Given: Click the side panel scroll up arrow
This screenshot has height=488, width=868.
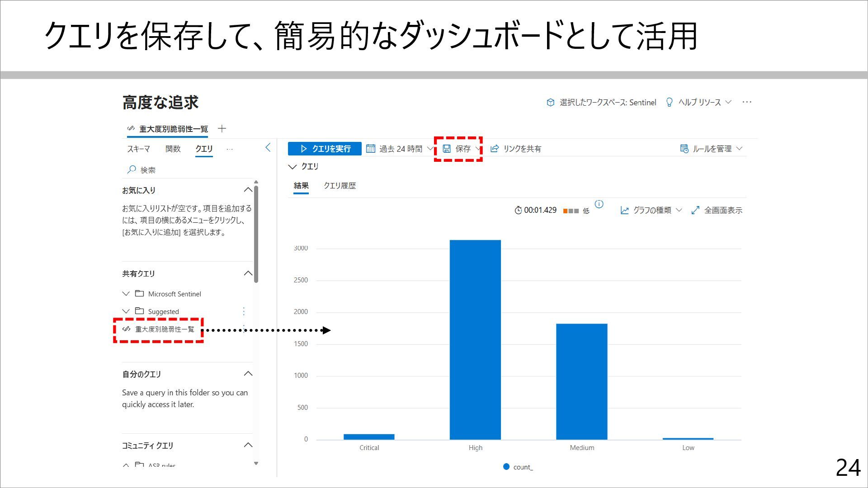Looking at the screenshot, I should click(x=256, y=182).
